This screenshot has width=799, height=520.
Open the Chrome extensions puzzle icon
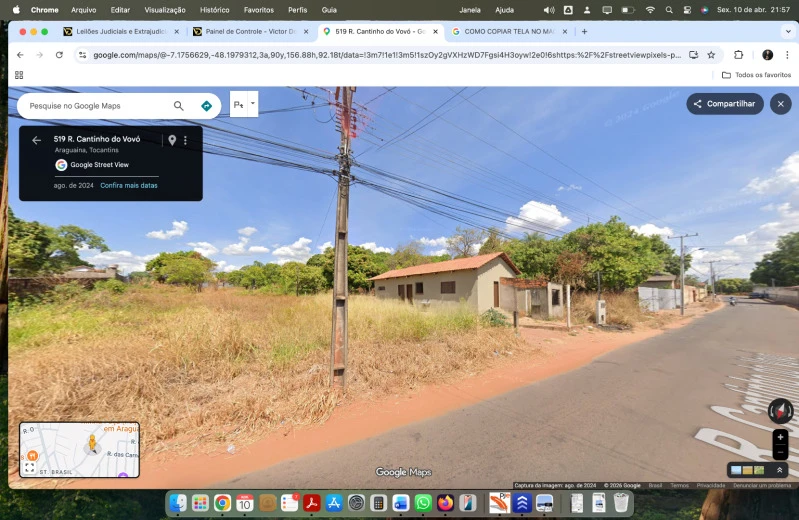(738, 55)
